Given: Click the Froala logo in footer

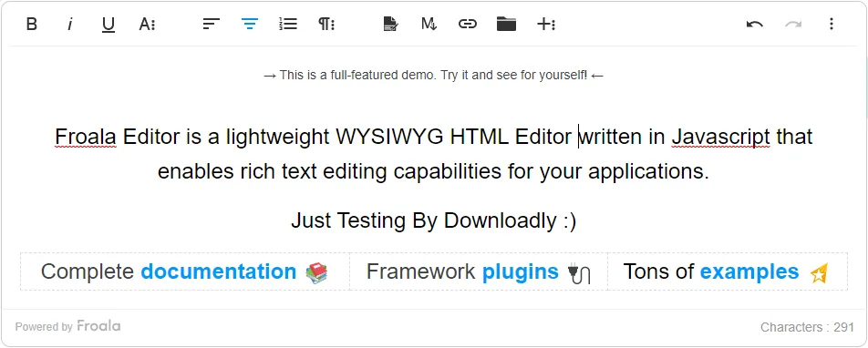Looking at the screenshot, I should point(98,326).
